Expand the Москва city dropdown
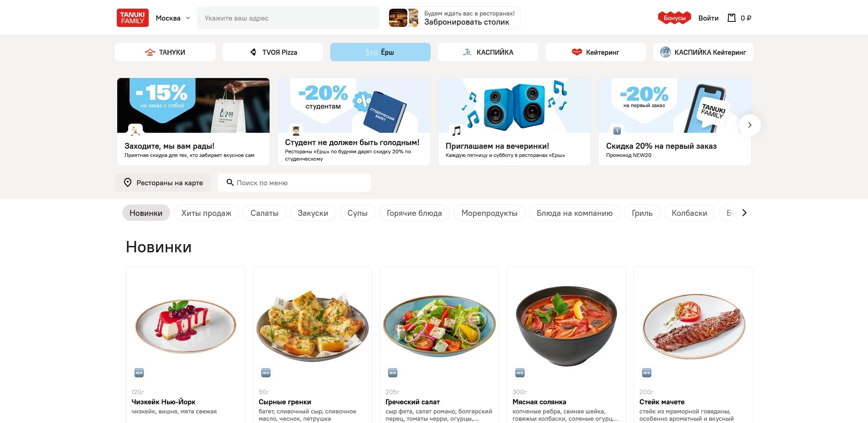The height and width of the screenshot is (423, 868). [172, 18]
